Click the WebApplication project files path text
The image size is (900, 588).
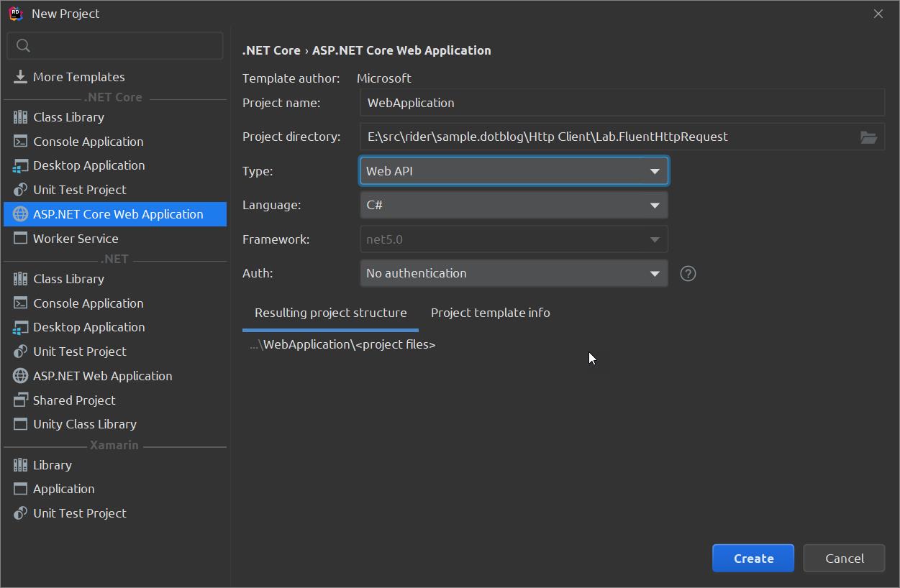[x=342, y=345]
